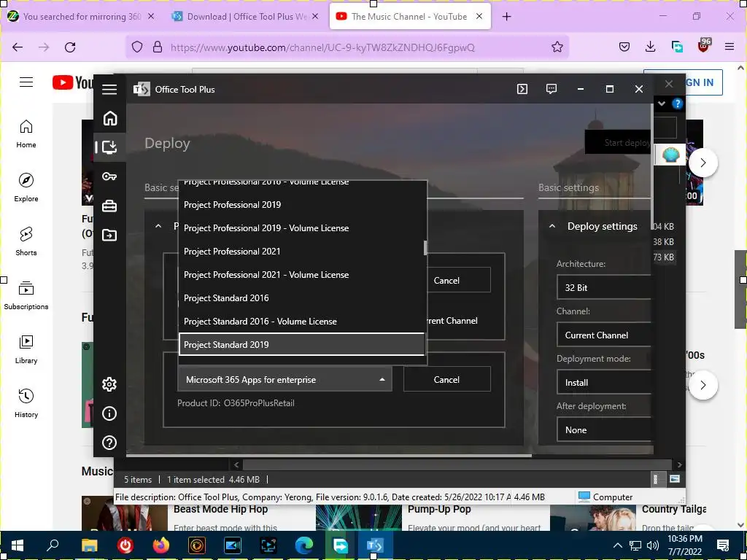The image size is (747, 560).
Task: Open YouTube Shorts in the sidebar
Action: [26, 241]
